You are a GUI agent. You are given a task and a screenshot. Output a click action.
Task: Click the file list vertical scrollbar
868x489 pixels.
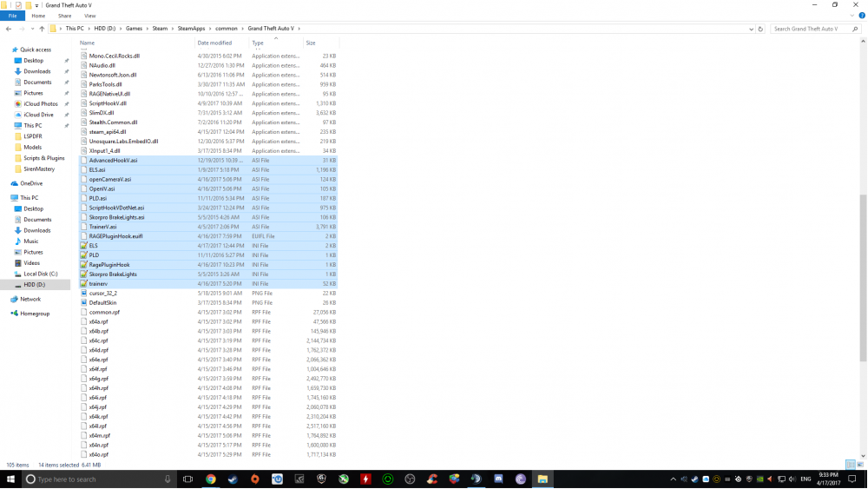coord(863,277)
